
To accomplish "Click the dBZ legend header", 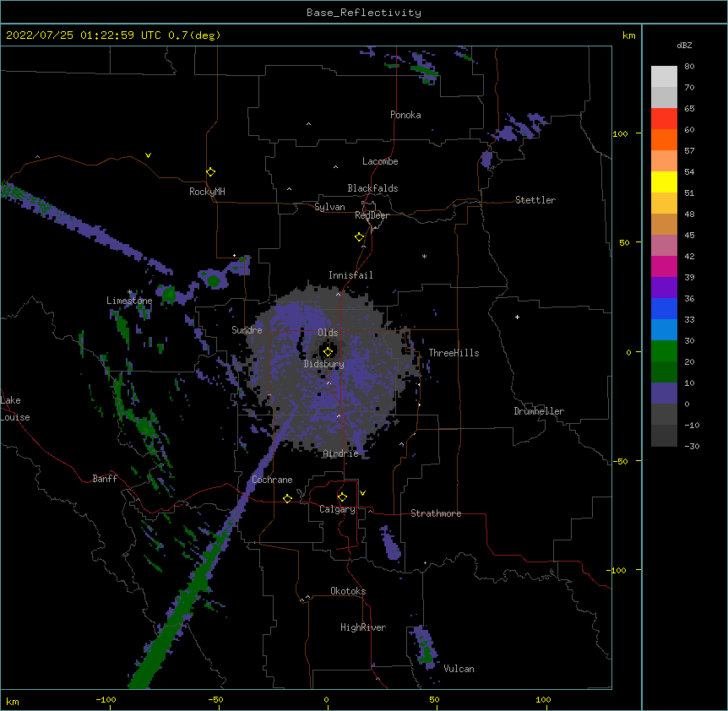I will [x=684, y=45].
